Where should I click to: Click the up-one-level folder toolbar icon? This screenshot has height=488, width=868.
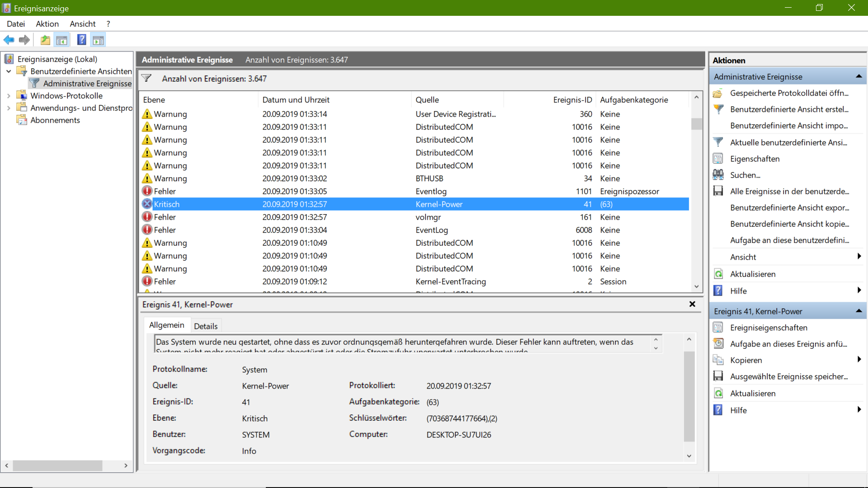(45, 40)
